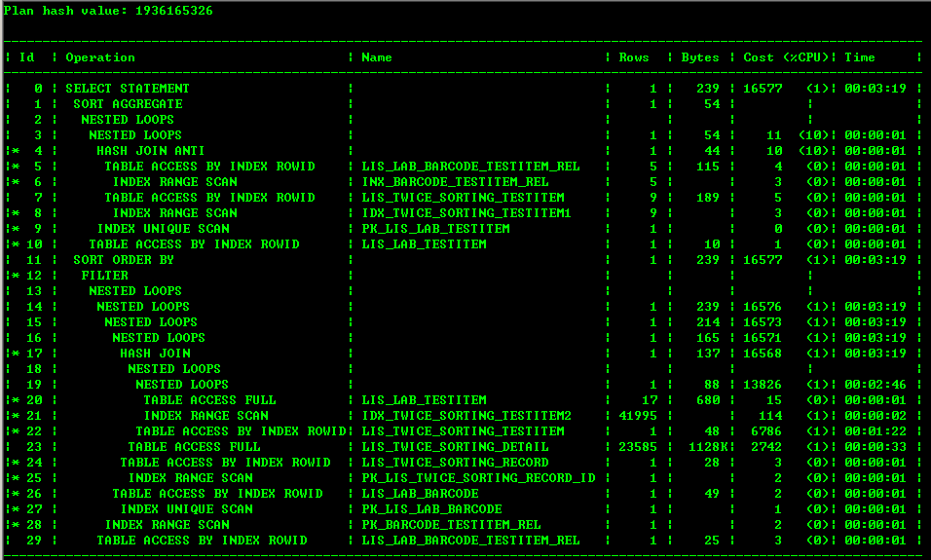The image size is (931, 560).
Task: Select the Name column header
Action: tap(377, 57)
